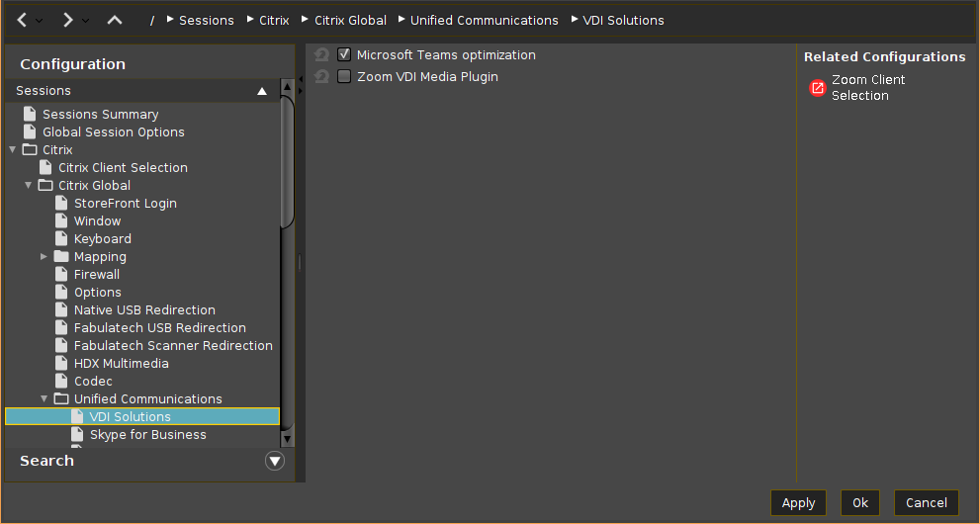Viewport: 980px width, 524px height.
Task: Click the forward navigation arrow
Action: 67,20
